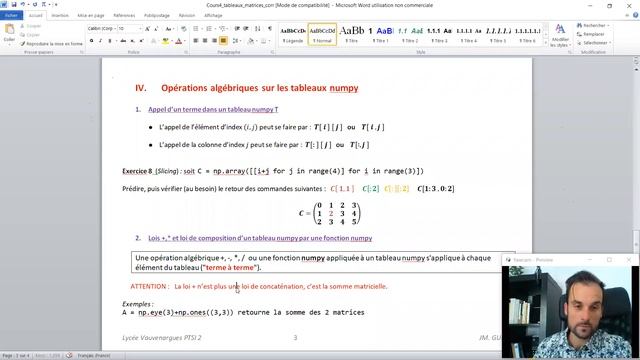The image size is (640, 360).
Task: Switch to the Révision tab
Action: coord(187,15)
